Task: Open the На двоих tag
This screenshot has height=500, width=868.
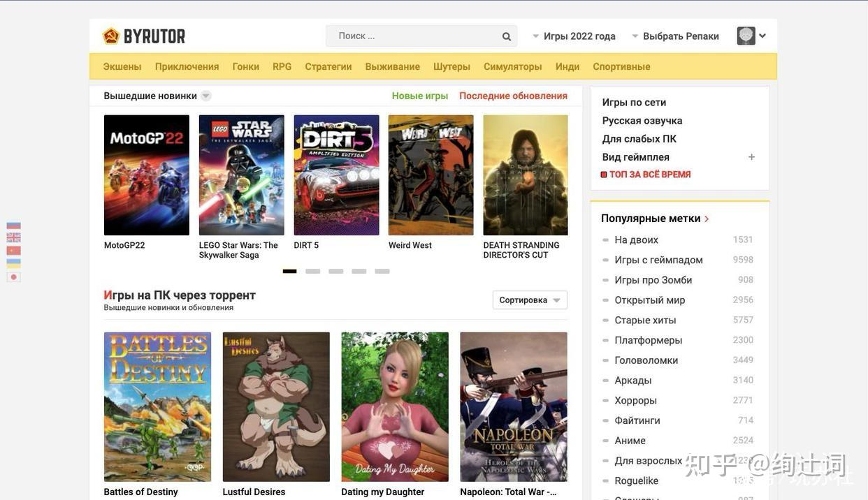Action: click(x=637, y=240)
